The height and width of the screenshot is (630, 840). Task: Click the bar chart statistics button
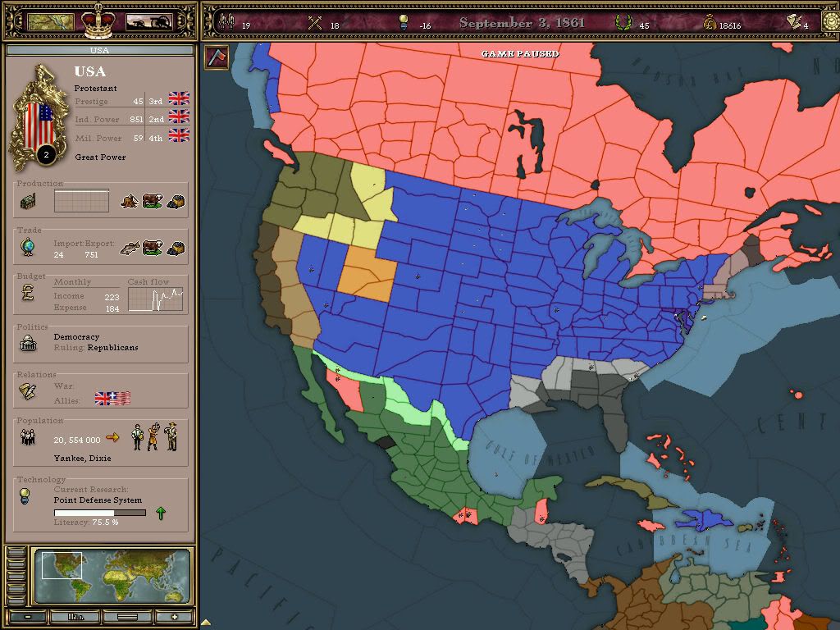tap(75, 617)
